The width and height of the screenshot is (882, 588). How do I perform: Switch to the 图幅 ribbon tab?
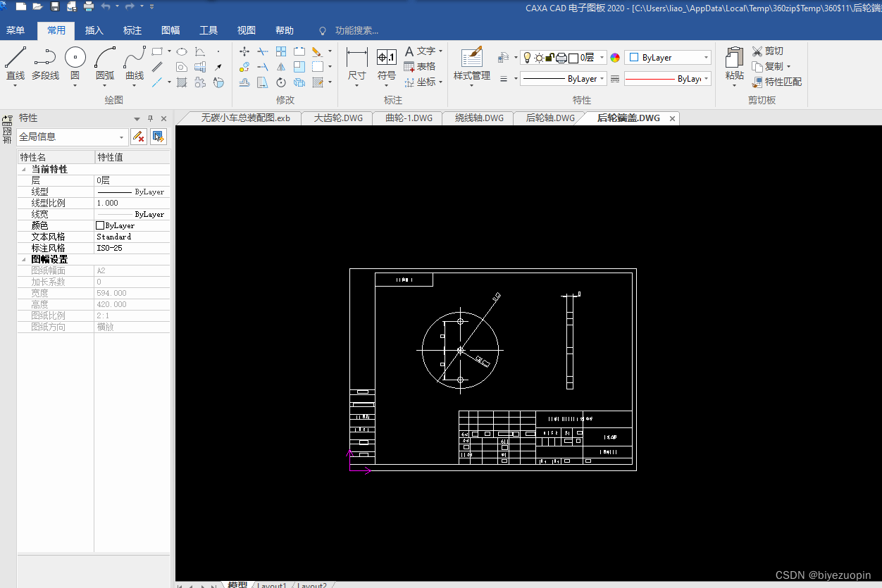pyautogui.click(x=170, y=30)
